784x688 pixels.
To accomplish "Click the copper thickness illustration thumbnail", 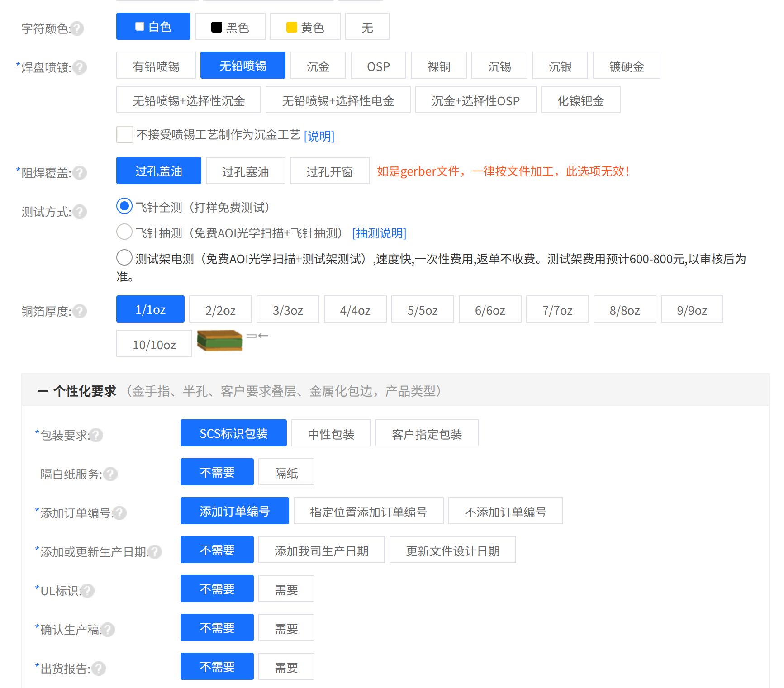I will 220,341.
